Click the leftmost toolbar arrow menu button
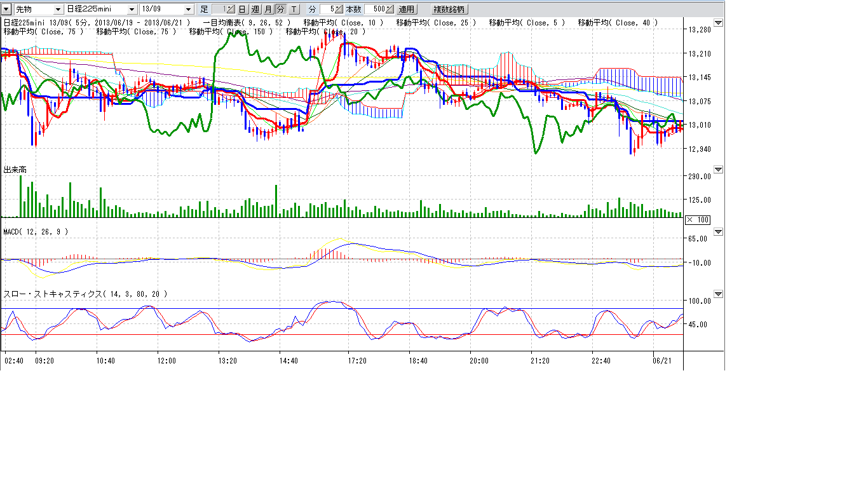Viewport: 868px width, 488px height. [x=6, y=10]
